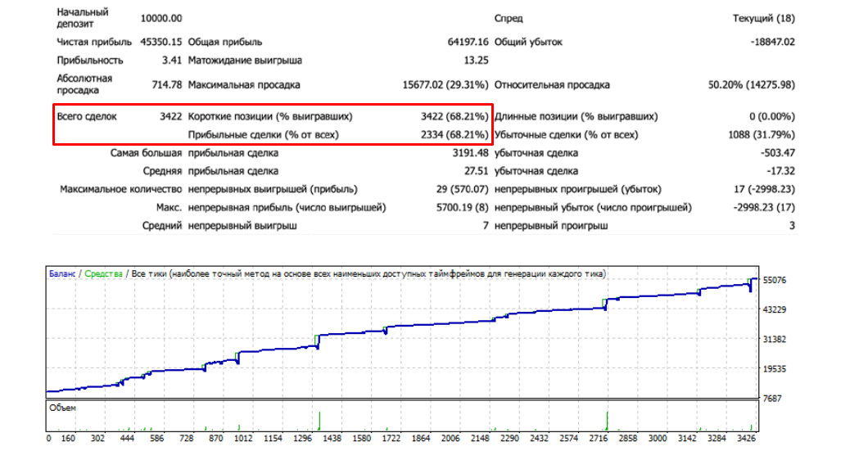Screen dimensions: 868x469
Task: Click the Прибыльные сделки value 2334 (68.21%)
Action: coord(454,134)
